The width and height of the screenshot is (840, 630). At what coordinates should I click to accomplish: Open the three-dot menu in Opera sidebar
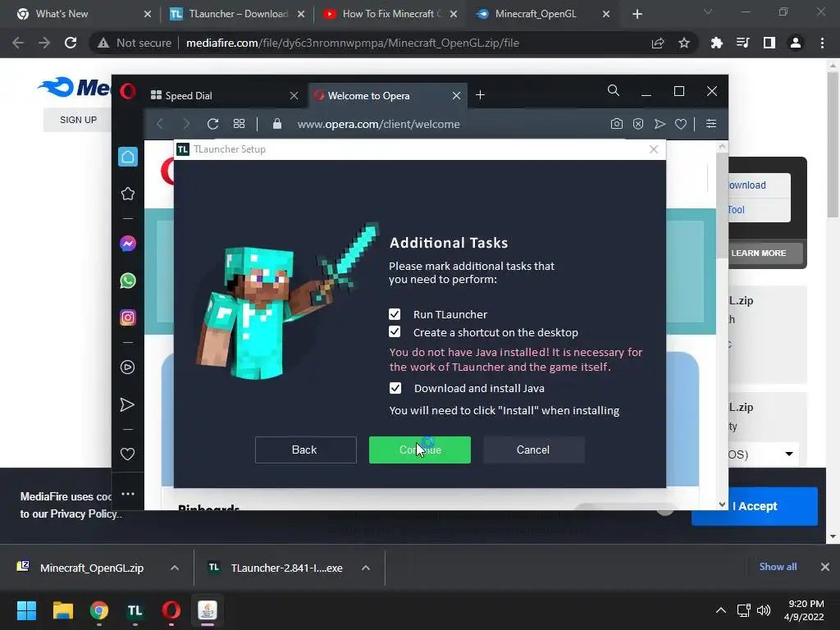[127, 493]
